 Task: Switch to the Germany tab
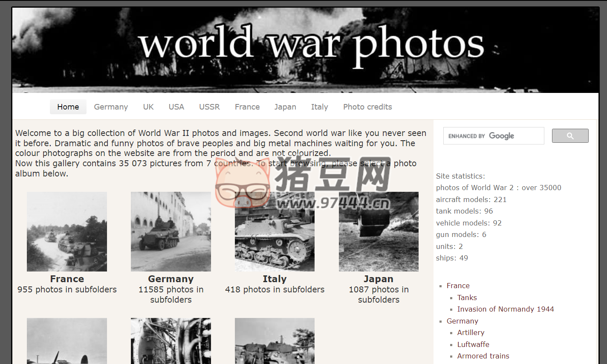(111, 107)
